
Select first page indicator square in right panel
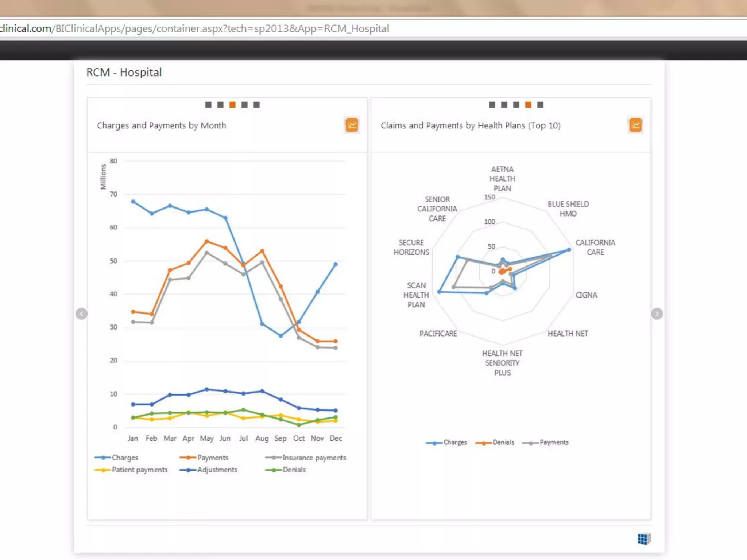[x=492, y=105]
